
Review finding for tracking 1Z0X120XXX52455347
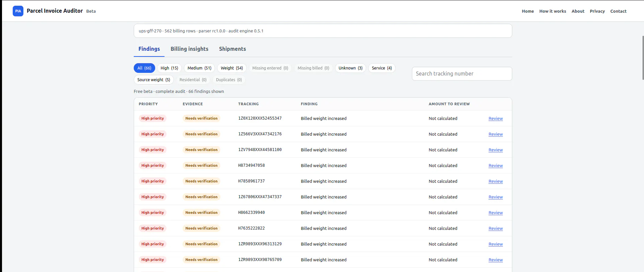pyautogui.click(x=496, y=119)
